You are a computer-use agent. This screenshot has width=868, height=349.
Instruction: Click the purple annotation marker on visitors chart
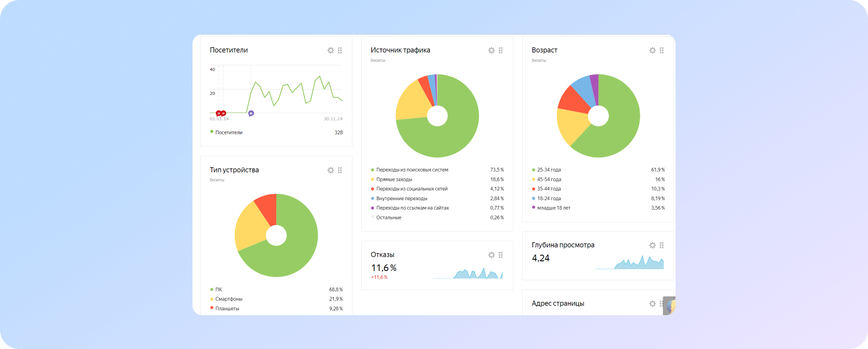251,114
